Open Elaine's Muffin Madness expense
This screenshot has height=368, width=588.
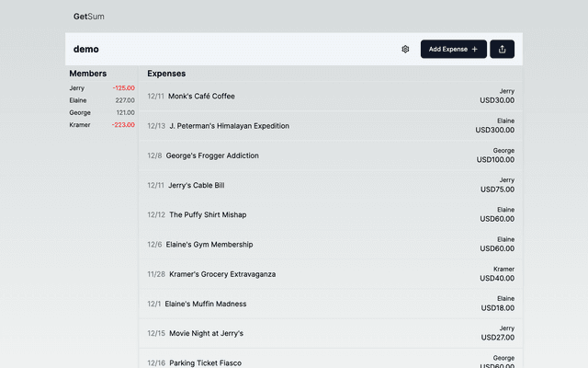206,304
